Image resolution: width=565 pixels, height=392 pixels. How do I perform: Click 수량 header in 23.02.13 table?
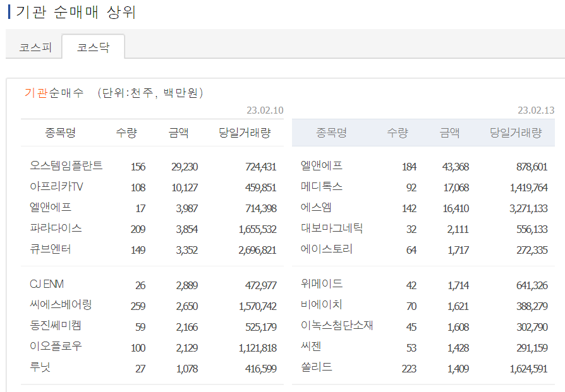pyautogui.click(x=398, y=133)
